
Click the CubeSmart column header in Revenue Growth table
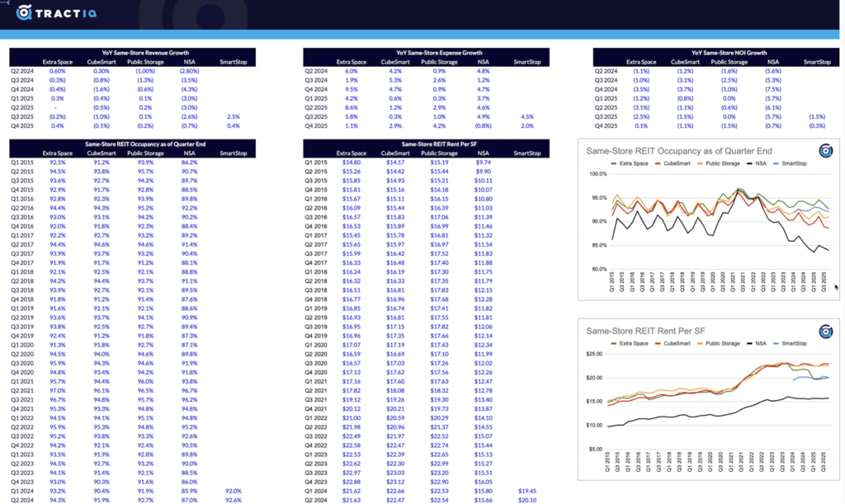(101, 62)
